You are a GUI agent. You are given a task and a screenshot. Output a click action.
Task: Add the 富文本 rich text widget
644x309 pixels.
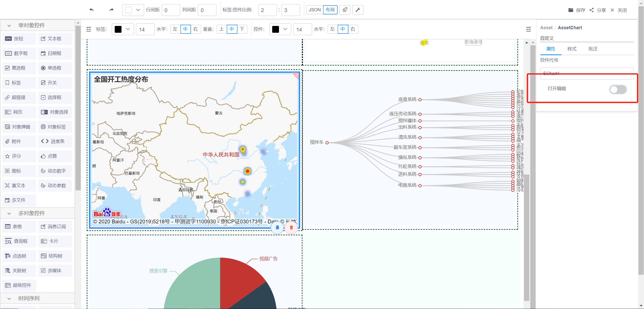[x=19, y=186]
